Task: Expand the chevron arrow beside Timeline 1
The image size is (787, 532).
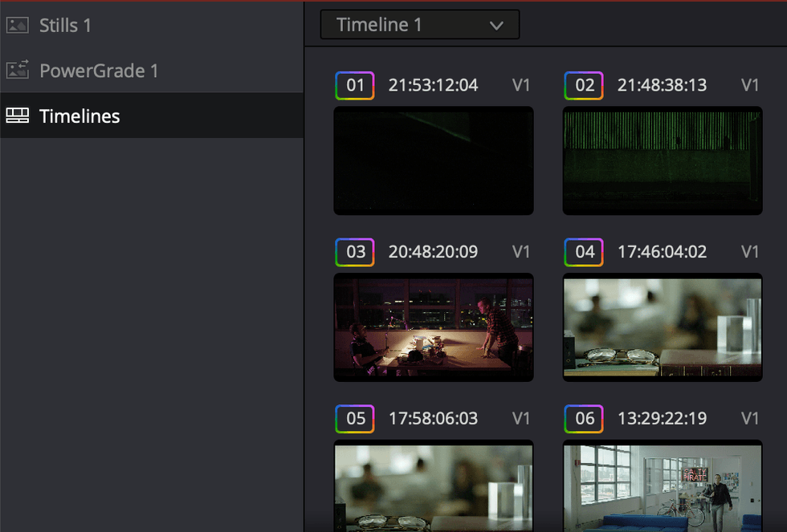Action: (496, 26)
